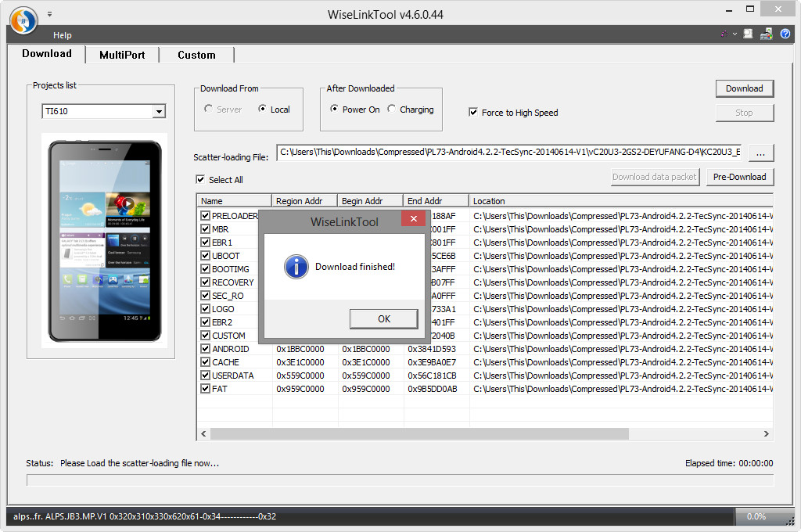Viewport: 801px width, 532px height.
Task: Click the ALPS.JB3.MP.V1 status bar text
Action: (x=145, y=516)
